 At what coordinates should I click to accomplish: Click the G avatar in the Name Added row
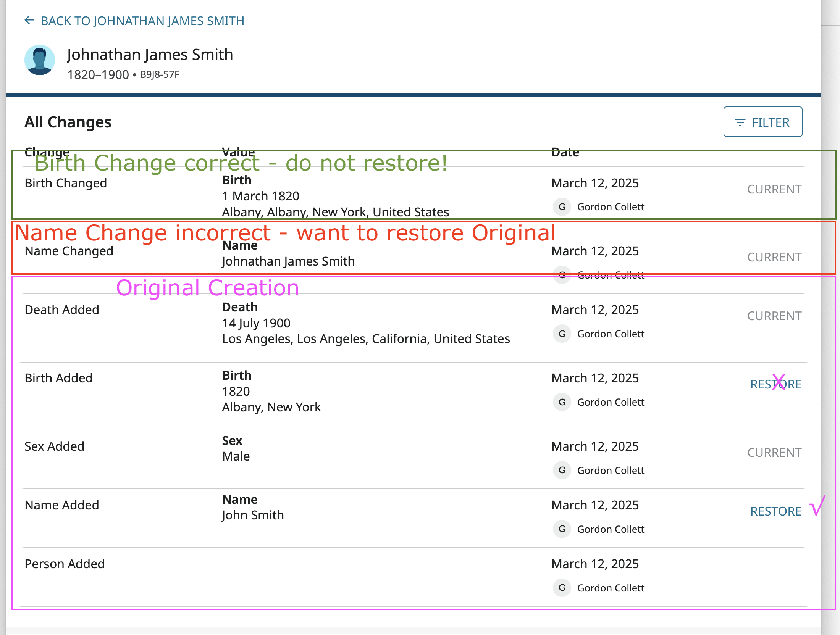562,529
